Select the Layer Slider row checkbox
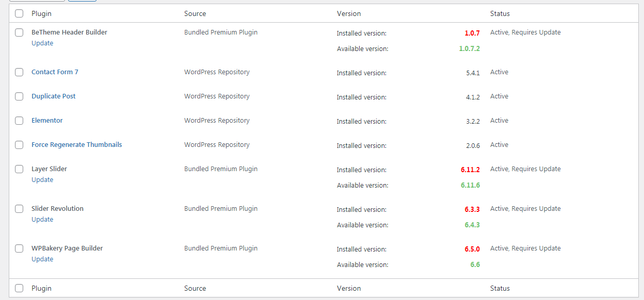644x300 pixels. (x=19, y=169)
